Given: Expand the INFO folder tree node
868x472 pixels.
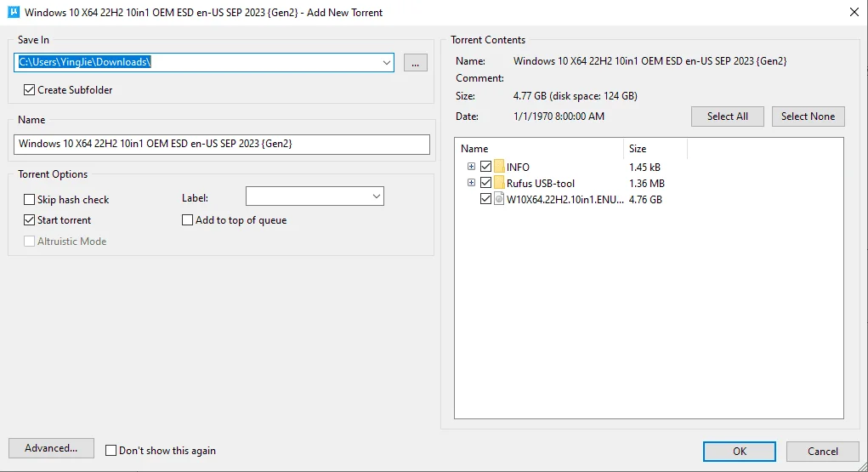Looking at the screenshot, I should point(471,166).
